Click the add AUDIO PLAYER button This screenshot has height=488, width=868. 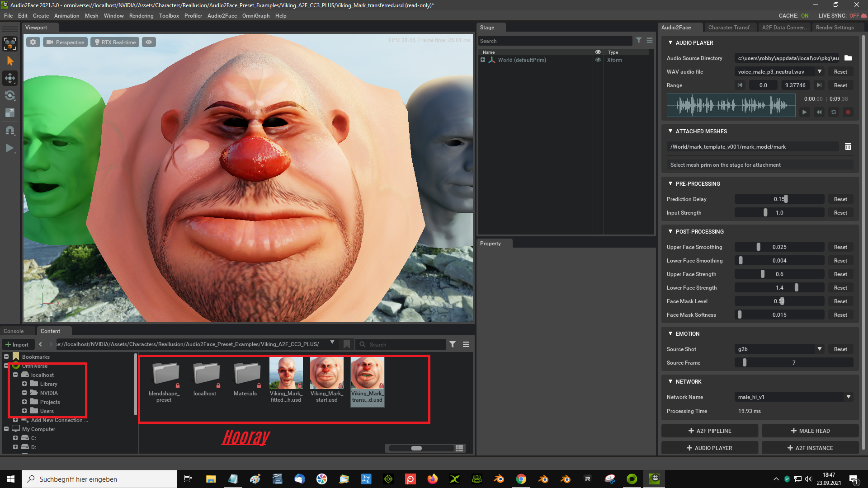(709, 448)
